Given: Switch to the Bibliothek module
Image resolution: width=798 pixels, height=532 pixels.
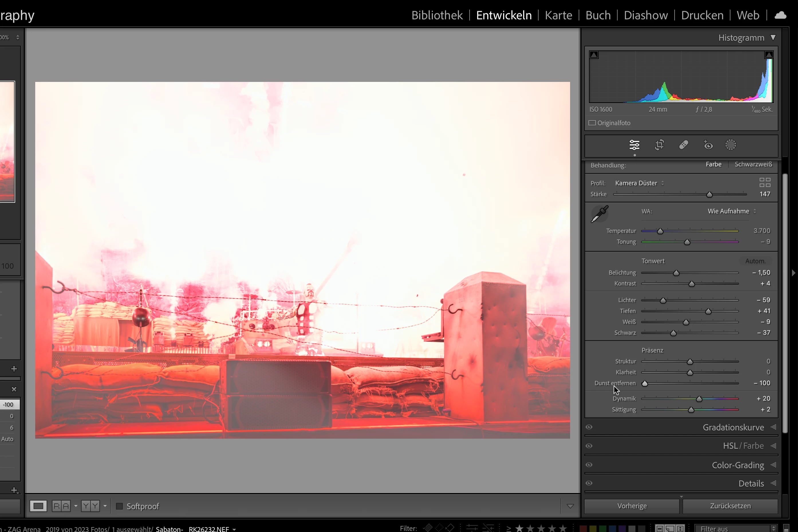Looking at the screenshot, I should 437,15.
